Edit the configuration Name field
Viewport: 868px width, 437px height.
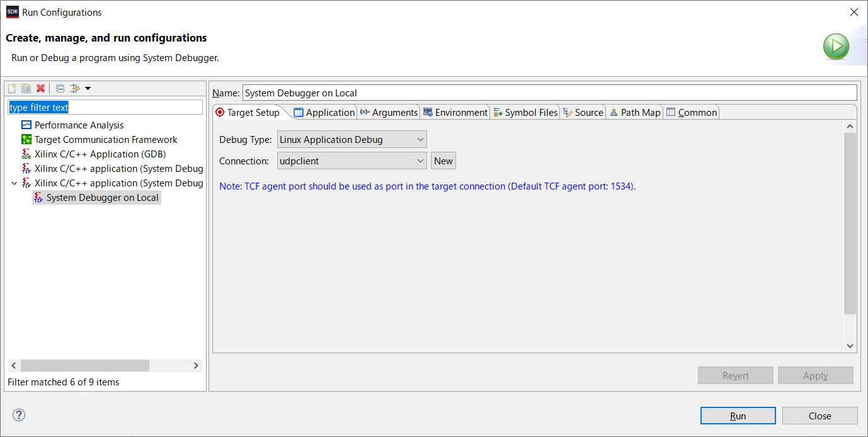tap(549, 93)
